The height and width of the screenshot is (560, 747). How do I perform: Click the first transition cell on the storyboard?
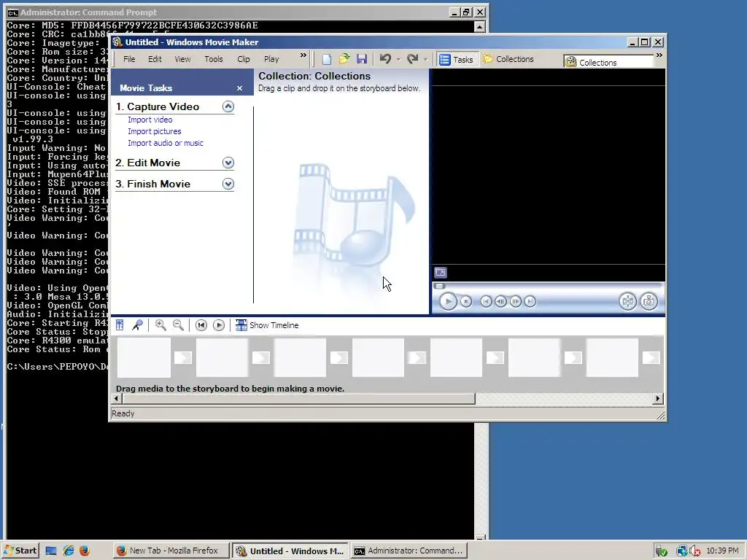(x=183, y=357)
